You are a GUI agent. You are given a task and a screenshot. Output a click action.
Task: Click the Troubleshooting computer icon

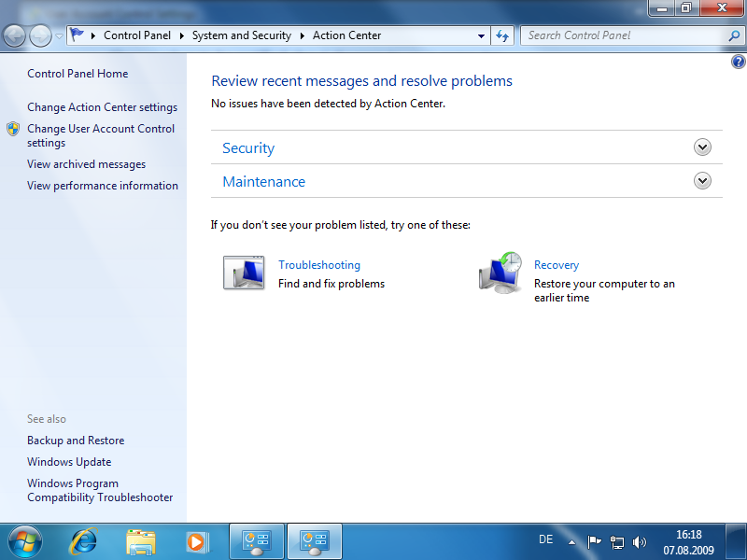pos(244,273)
